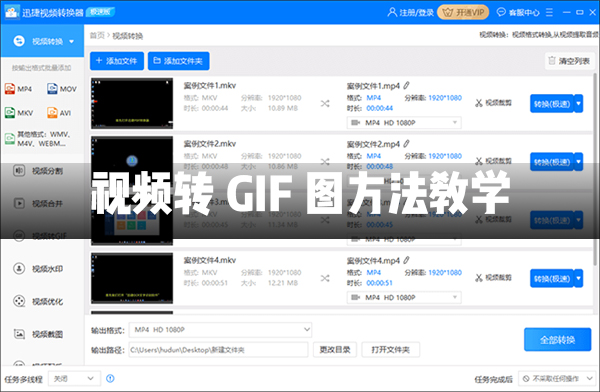The width and height of the screenshot is (600, 392).
Task: Click shuffle arrows icon for 案例文件4
Action: [325, 278]
